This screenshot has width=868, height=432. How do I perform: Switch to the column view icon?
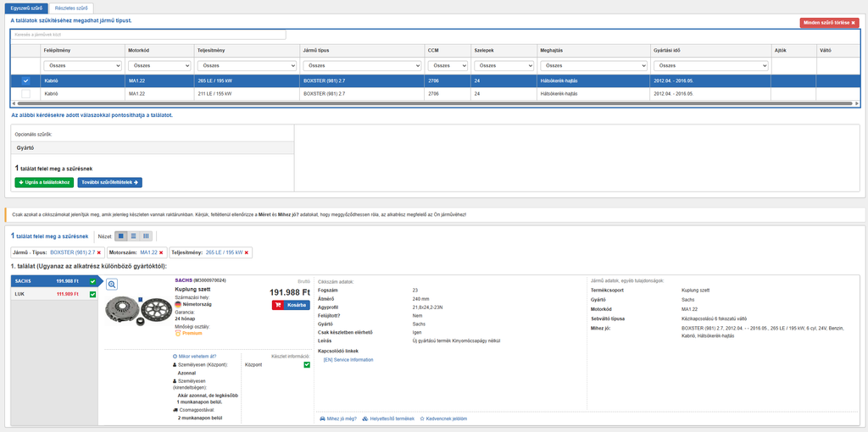(146, 236)
